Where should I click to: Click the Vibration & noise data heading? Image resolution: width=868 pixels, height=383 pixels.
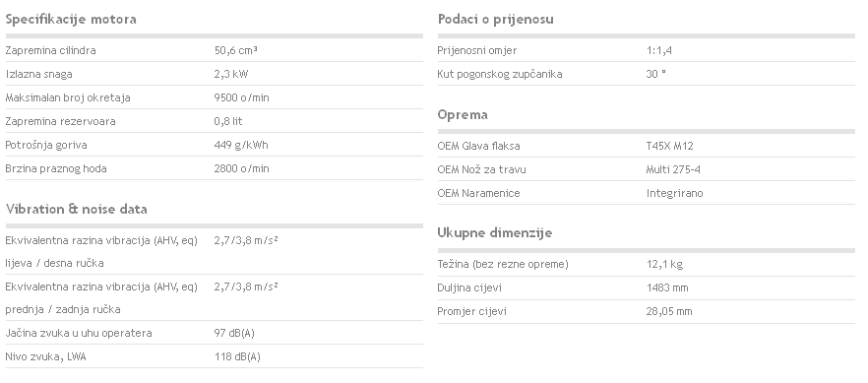click(x=77, y=209)
